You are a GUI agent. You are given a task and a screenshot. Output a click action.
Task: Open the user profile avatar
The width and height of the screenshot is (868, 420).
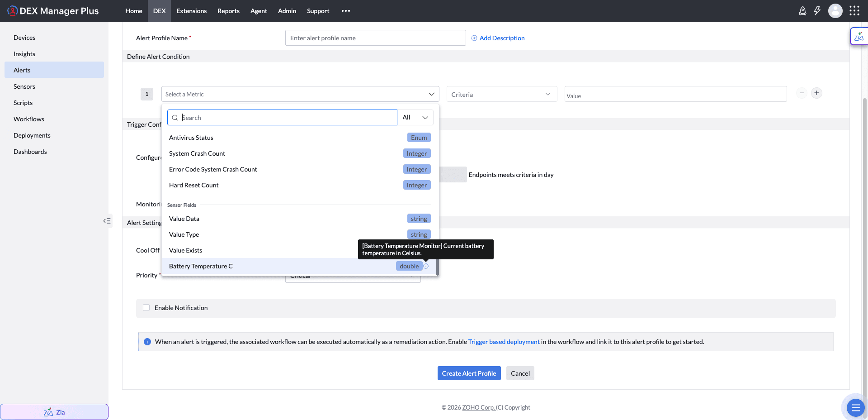[835, 11]
